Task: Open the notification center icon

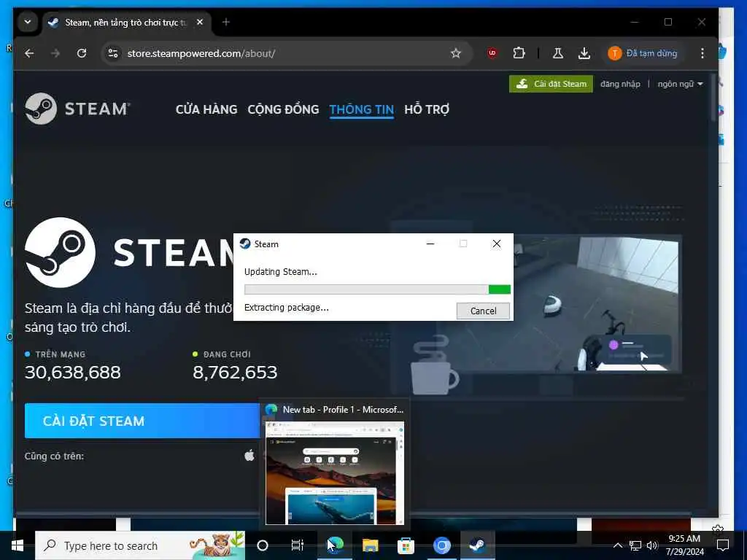Action: [723, 545]
